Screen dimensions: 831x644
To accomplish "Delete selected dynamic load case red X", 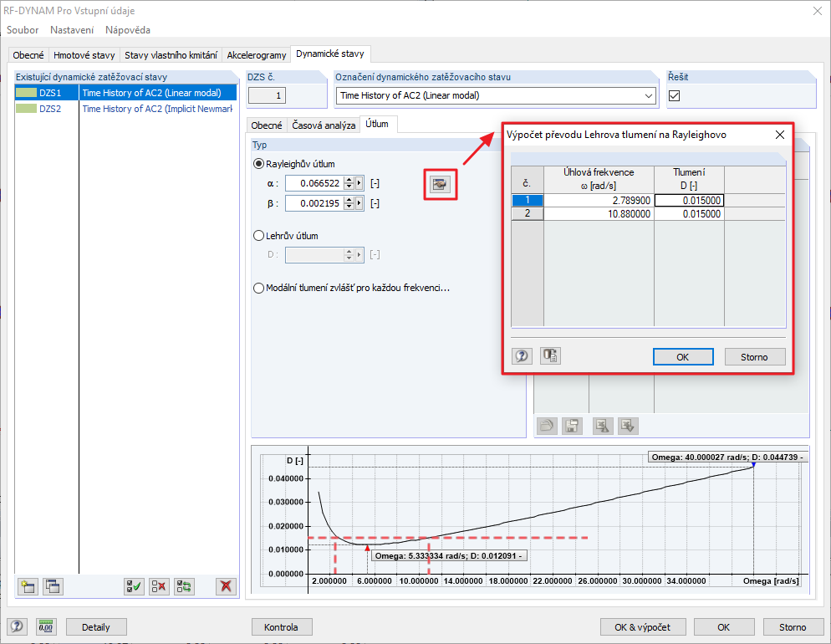I will (227, 586).
